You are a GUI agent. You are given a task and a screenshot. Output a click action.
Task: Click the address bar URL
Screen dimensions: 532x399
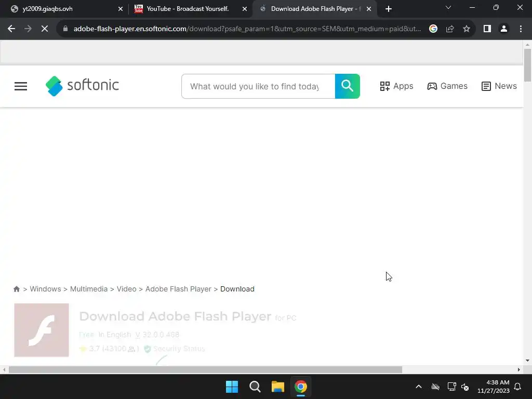[247, 29]
